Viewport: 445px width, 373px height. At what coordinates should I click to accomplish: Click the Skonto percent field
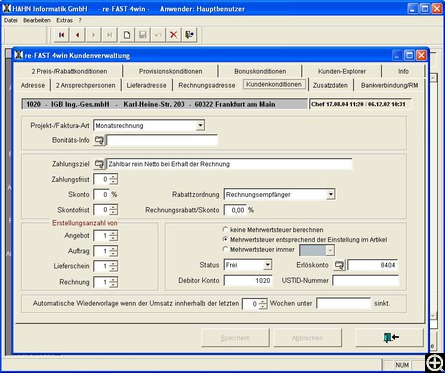pos(102,194)
